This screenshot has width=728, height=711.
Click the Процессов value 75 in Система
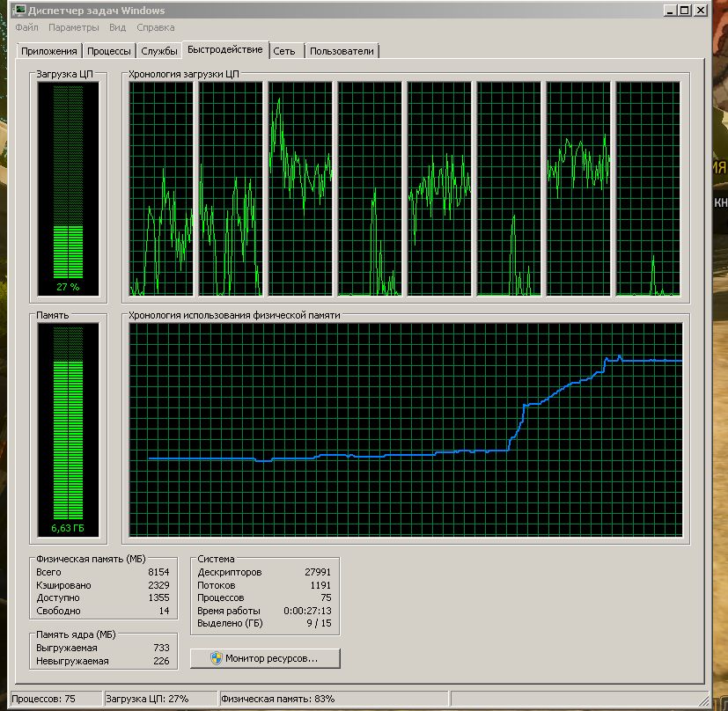(x=327, y=597)
